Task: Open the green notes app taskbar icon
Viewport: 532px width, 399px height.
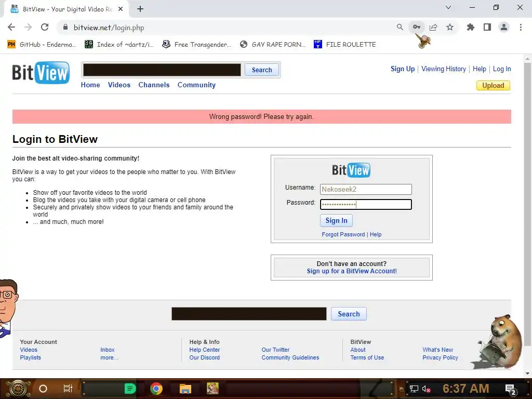Action: 130,389
